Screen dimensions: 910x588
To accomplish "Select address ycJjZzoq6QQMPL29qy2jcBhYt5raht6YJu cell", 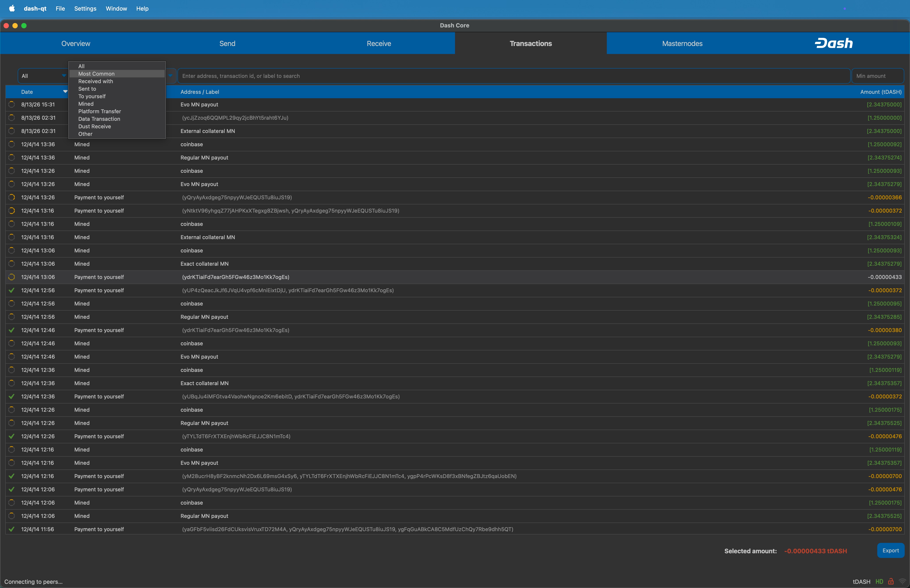I will [235, 118].
